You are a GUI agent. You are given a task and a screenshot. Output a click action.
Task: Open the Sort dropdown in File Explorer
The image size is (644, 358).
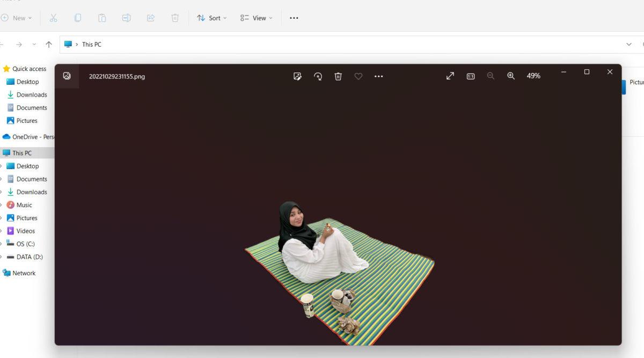point(212,18)
